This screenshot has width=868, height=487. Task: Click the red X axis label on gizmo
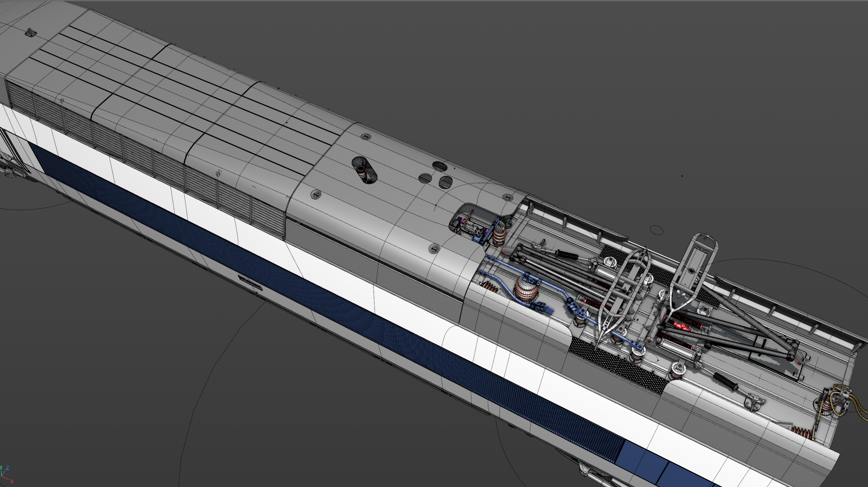tap(12, 481)
